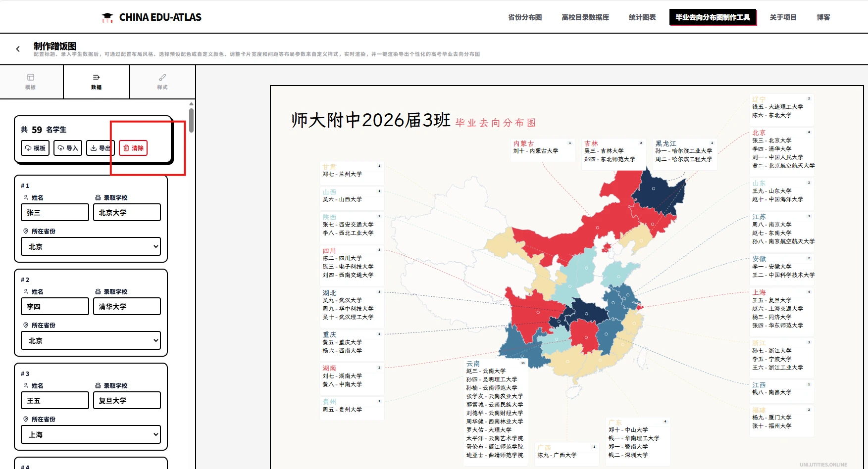Click the 张三 - 北京大学 entry
Viewport: 868px width, 469px height.
772,141
